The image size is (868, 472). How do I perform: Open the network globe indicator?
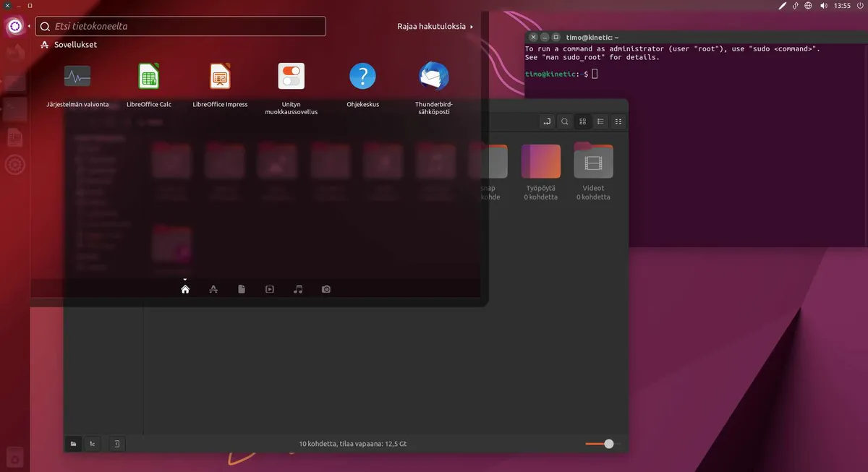point(808,5)
